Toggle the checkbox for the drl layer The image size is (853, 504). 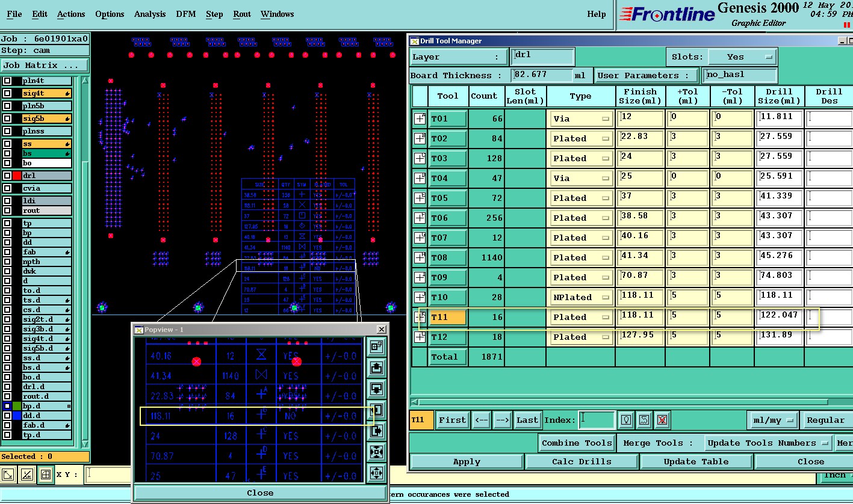tap(7, 176)
